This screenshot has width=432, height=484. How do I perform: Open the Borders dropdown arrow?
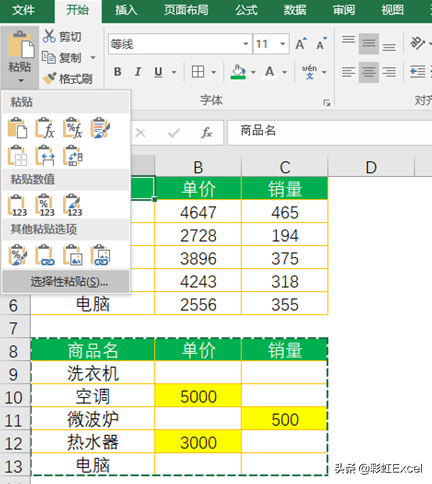coord(213,72)
